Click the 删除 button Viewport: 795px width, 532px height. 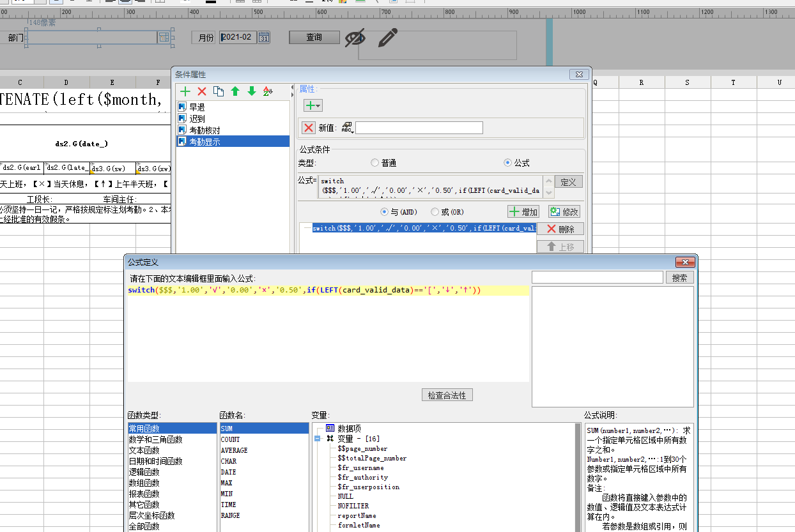click(x=560, y=229)
